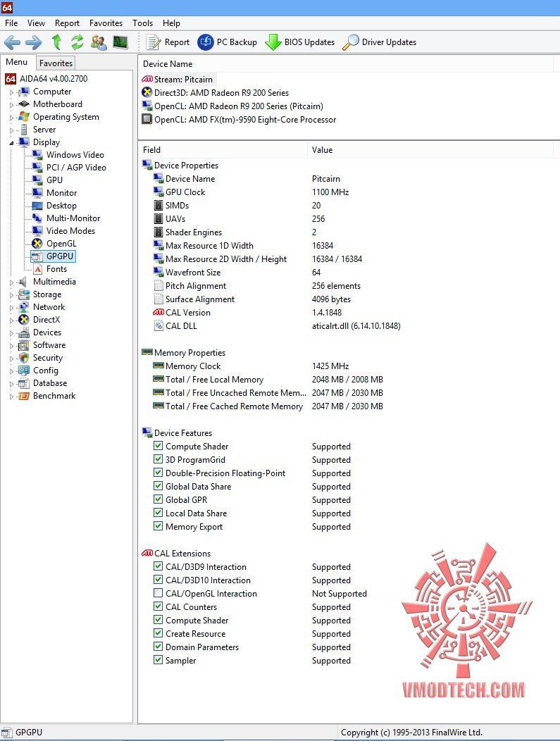Open the Favorites menu
The width and height of the screenshot is (560, 741).
click(x=106, y=23)
